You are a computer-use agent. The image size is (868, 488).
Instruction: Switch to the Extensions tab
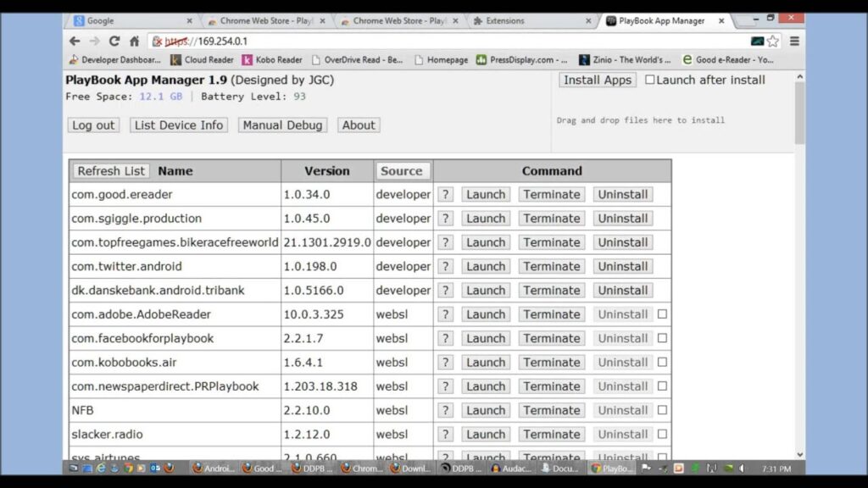point(531,21)
